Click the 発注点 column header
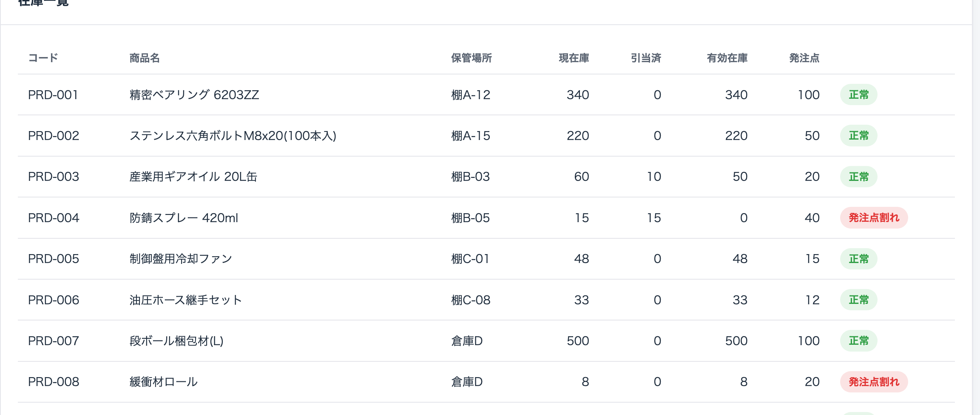 click(804, 58)
